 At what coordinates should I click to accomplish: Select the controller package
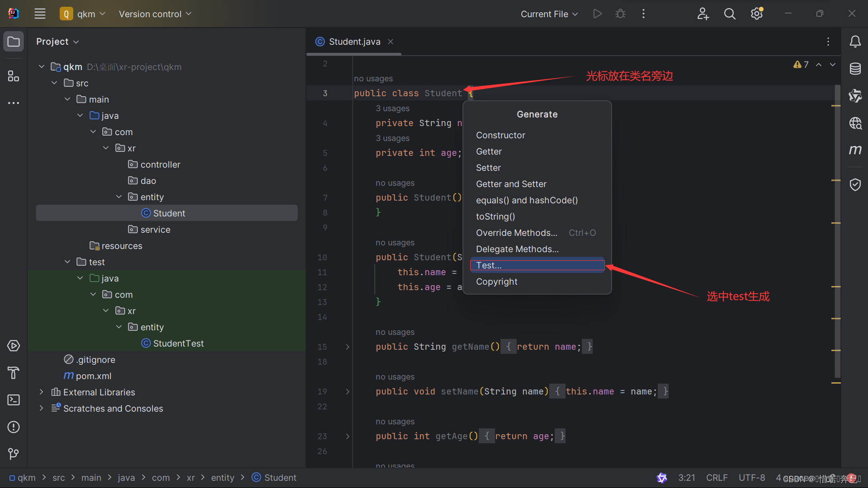click(x=154, y=164)
